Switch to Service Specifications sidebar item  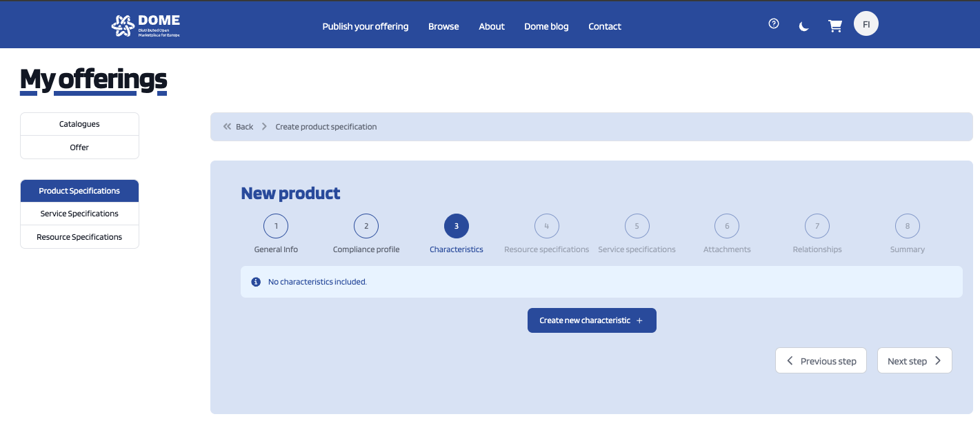[79, 214]
